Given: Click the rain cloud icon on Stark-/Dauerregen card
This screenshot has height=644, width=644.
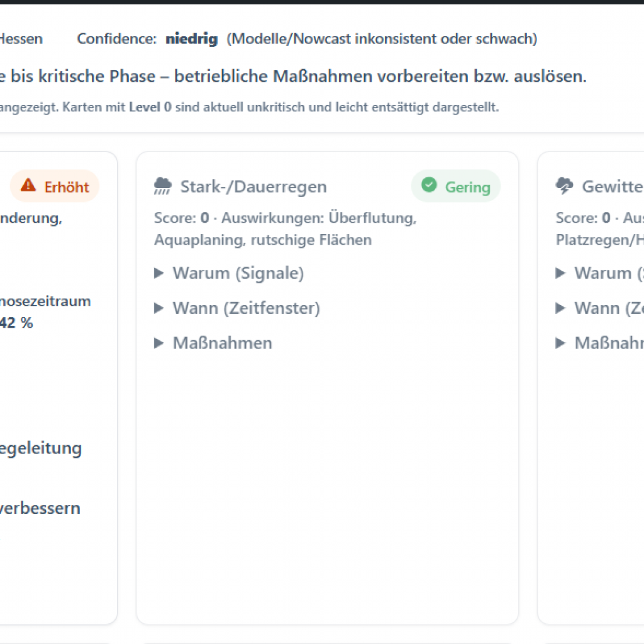Looking at the screenshot, I should pyautogui.click(x=163, y=185).
